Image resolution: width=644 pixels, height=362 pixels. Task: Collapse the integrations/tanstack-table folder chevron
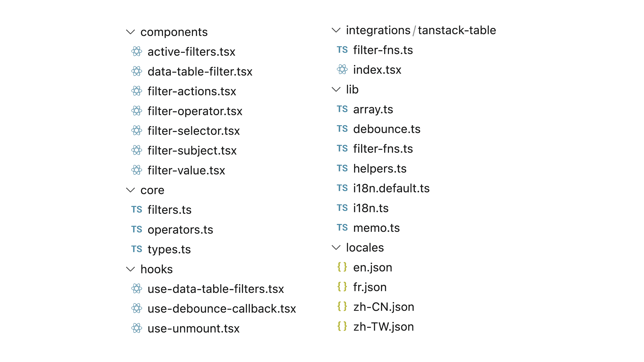(336, 30)
